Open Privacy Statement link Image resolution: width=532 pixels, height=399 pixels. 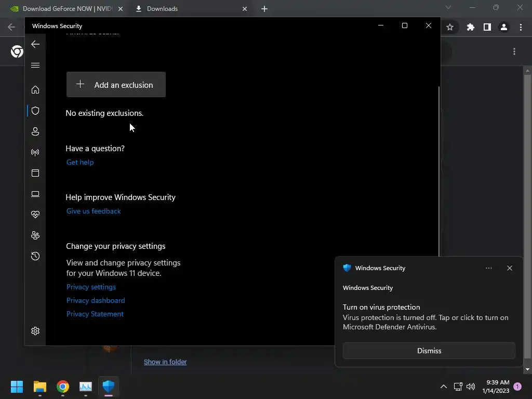[95, 314]
